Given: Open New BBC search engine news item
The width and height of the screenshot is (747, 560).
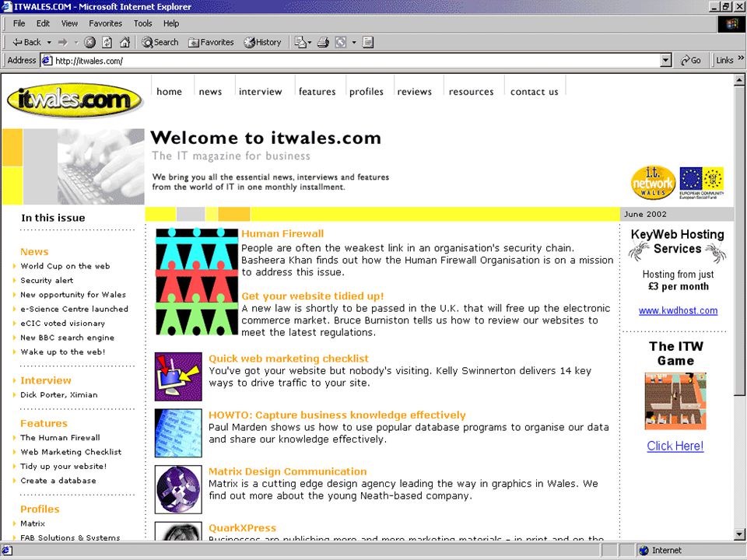Looking at the screenshot, I should 67,338.
